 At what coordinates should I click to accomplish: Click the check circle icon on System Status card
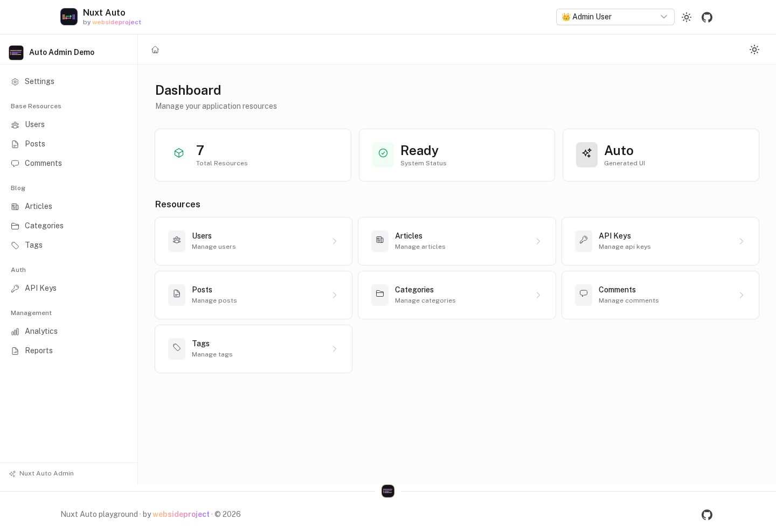(x=383, y=153)
